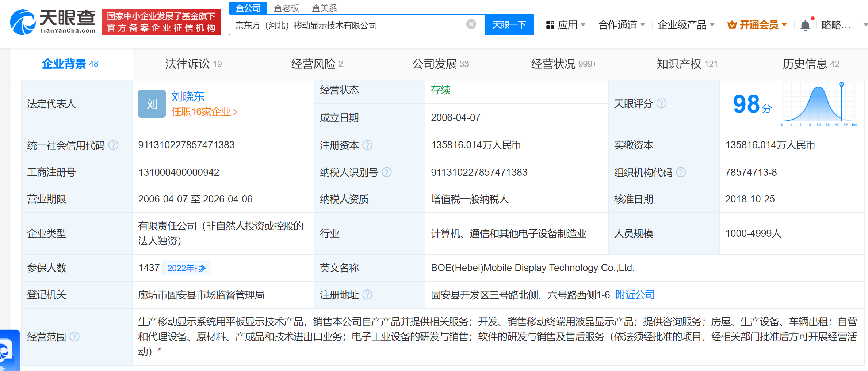Click help icon beside 经营范围
The height and width of the screenshot is (371, 868).
(x=74, y=337)
